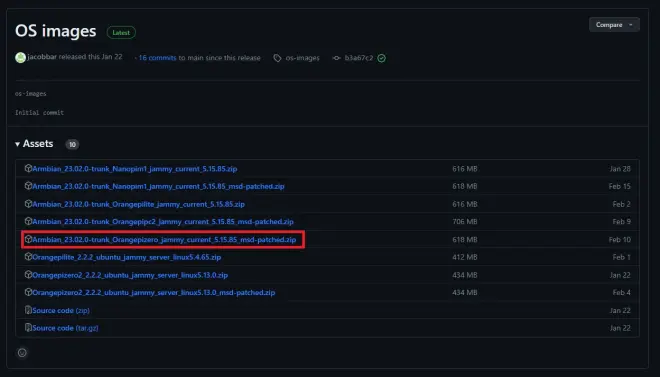
Task: Click the smiley reaction icon below assets
Action: coord(22,353)
